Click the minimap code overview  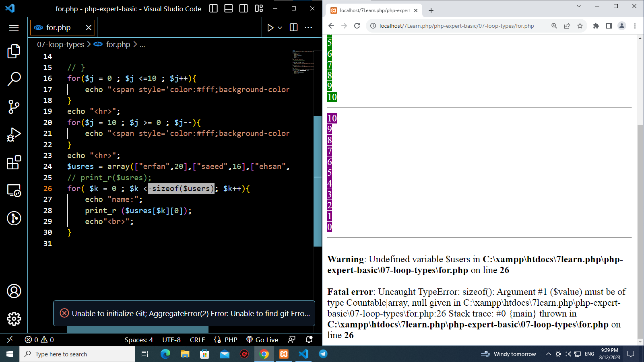click(x=303, y=62)
